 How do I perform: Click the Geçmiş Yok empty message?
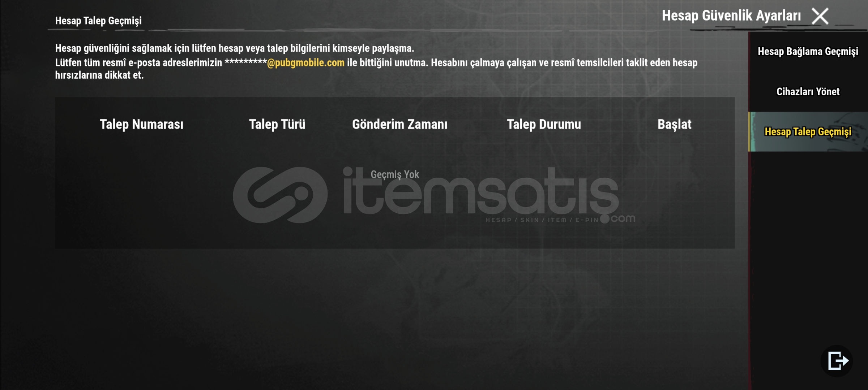coord(395,175)
